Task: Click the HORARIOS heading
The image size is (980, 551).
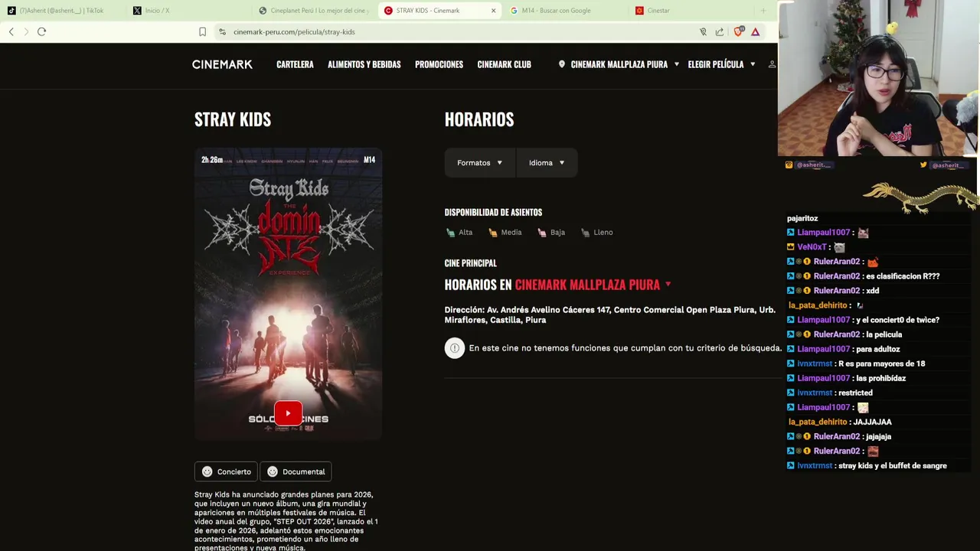Action: 479,119
